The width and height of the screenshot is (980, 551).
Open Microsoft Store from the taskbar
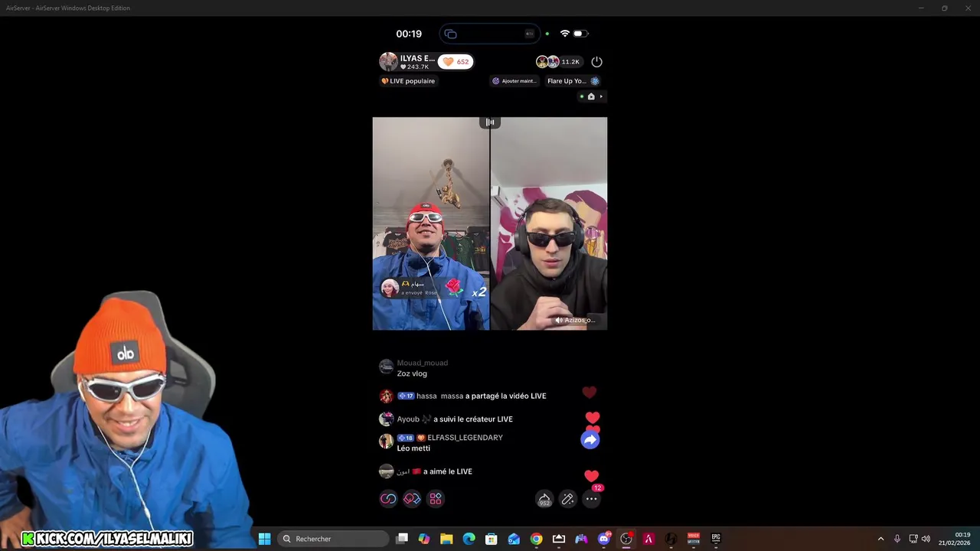point(492,539)
